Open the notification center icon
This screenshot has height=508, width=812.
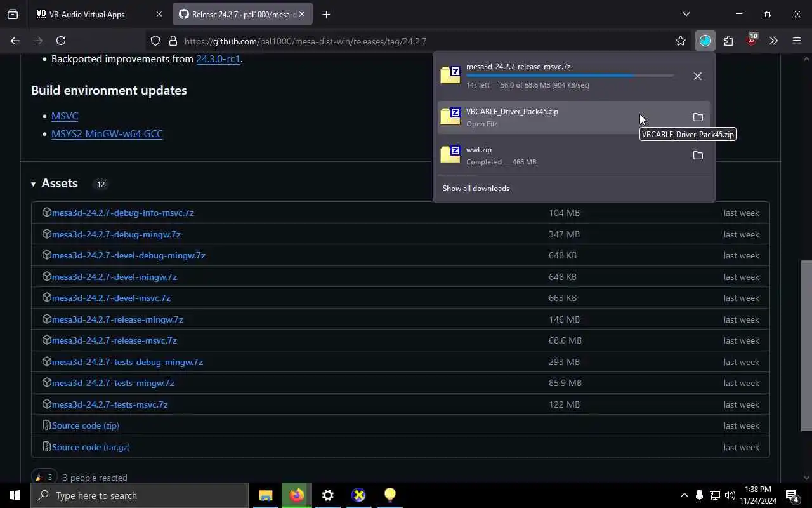tap(792, 495)
